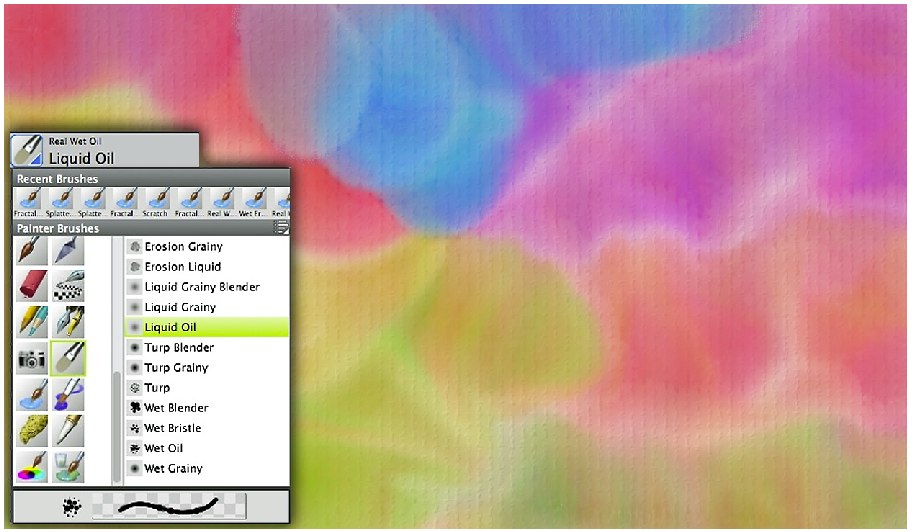Select the brush with purple swirl category
Screen dimensions: 912x532
(x=68, y=395)
